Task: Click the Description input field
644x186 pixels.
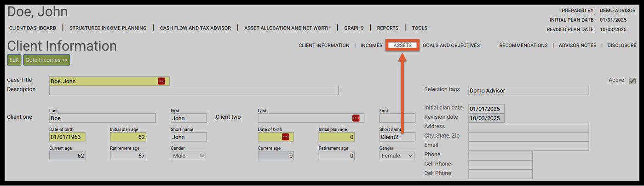Action: pos(194,90)
